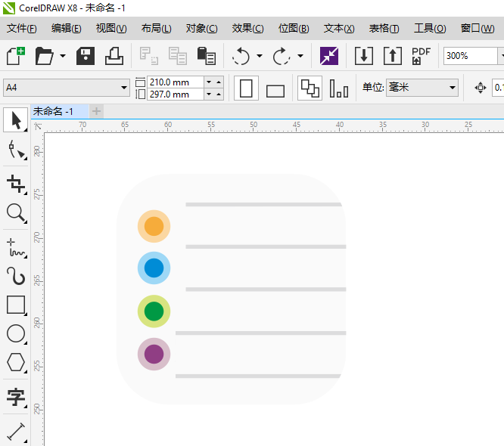Open the A4 page size dropdown

[x=124, y=88]
